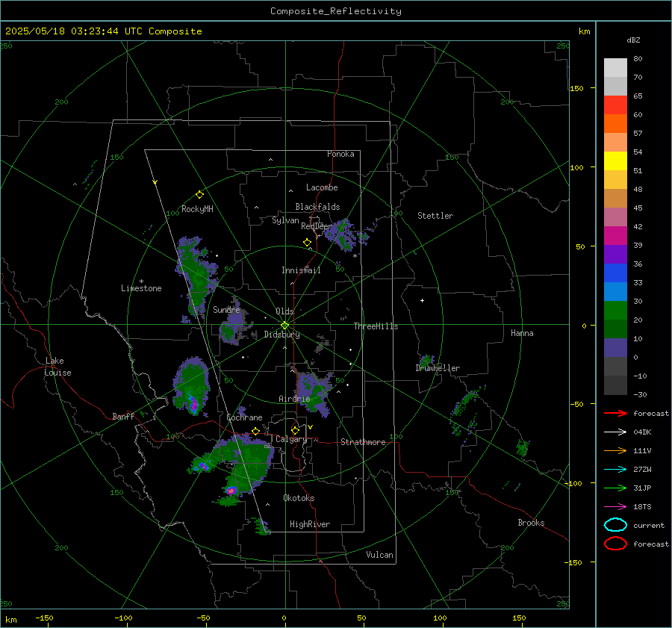Click the Limestone label
This screenshot has height=628, width=672.
click(141, 288)
